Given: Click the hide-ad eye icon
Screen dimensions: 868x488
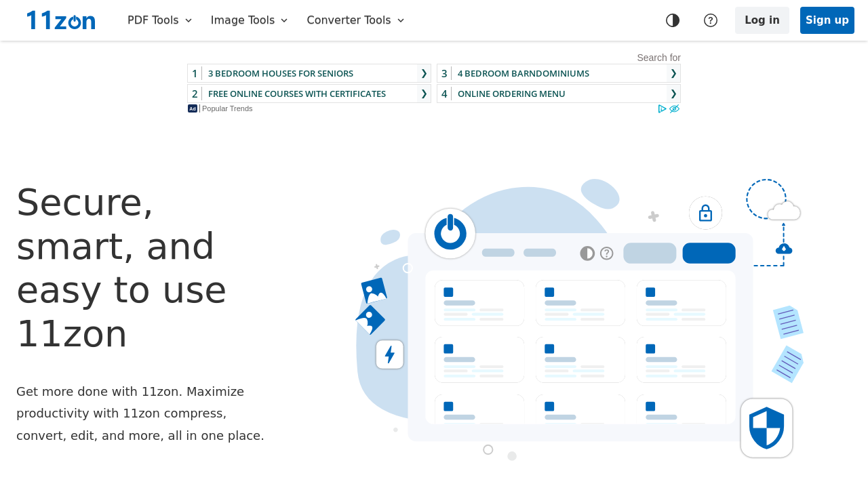Looking at the screenshot, I should pos(674,108).
